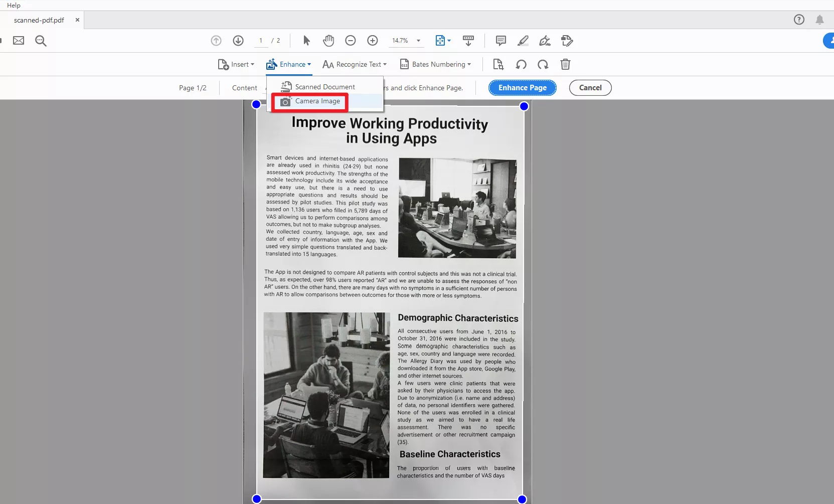Open the Comment speech bubble tool
The width and height of the screenshot is (834, 504).
pos(500,41)
